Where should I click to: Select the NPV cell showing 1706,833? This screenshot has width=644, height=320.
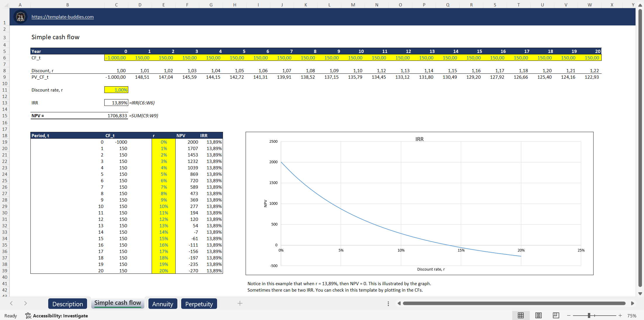click(116, 116)
